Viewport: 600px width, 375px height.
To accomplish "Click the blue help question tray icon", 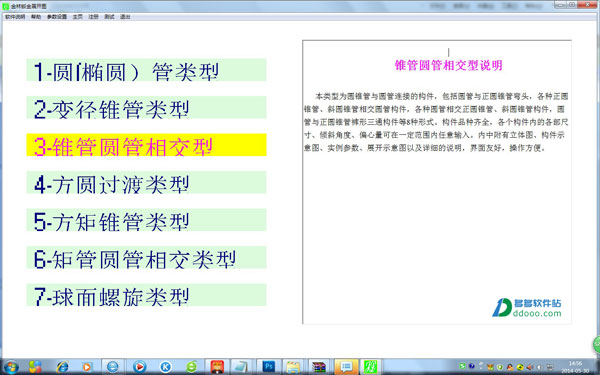I will coord(472,366).
